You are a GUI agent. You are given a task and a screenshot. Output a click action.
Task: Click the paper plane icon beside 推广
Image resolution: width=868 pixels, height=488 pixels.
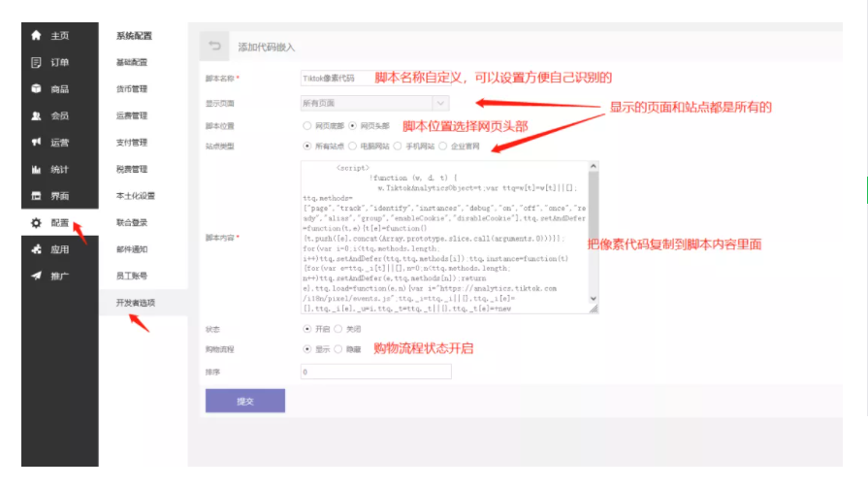click(36, 276)
